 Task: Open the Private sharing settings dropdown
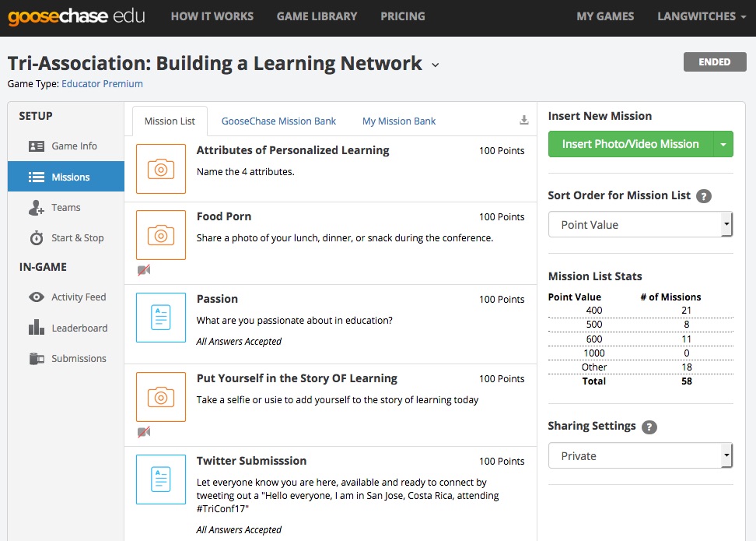[640, 455]
